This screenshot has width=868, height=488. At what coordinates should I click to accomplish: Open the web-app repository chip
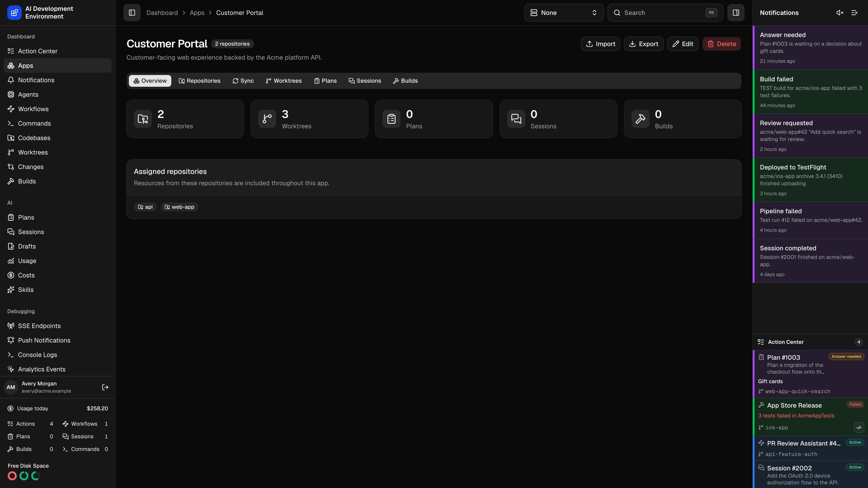179,207
